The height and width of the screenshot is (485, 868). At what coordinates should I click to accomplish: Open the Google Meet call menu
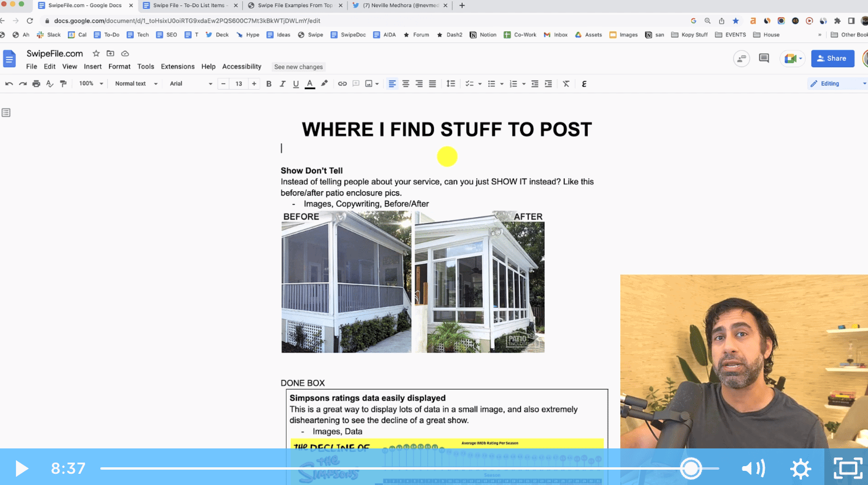tap(793, 58)
